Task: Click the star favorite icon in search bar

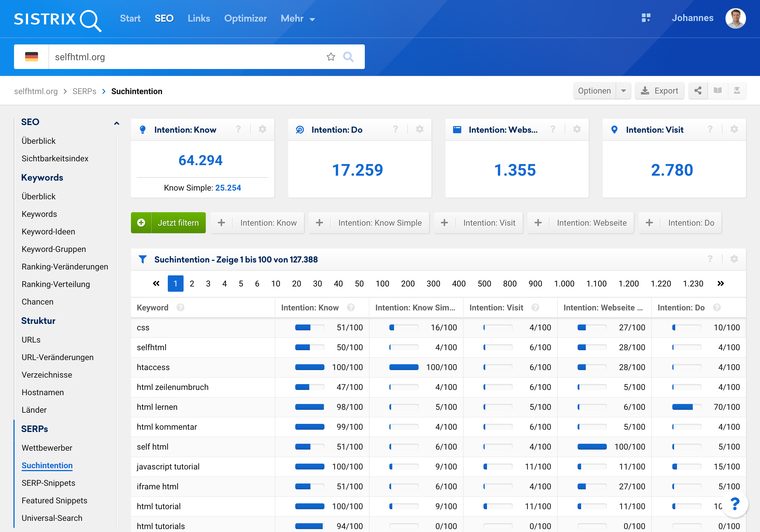Action: point(331,57)
